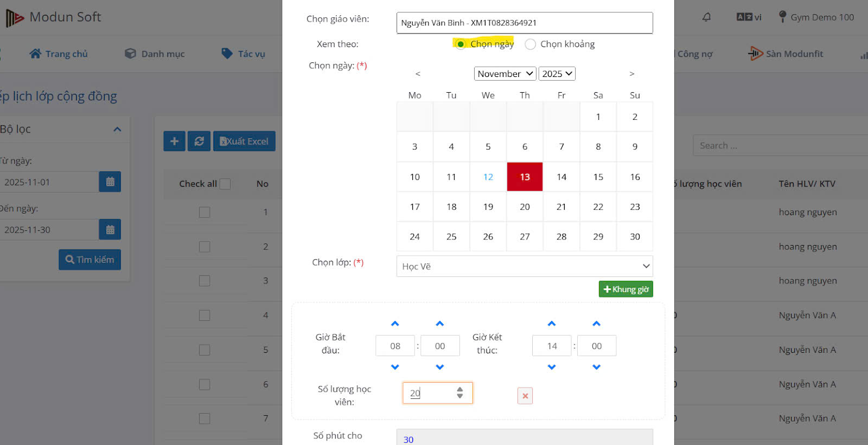868x445 pixels.
Task: Select the 'Chọn khoảng' radio option
Action: coord(531,44)
